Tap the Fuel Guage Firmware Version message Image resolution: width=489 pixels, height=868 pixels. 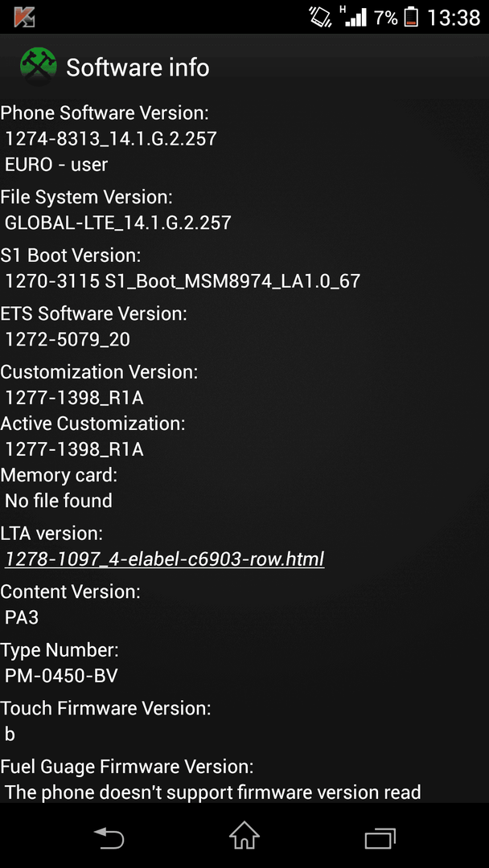point(212,792)
